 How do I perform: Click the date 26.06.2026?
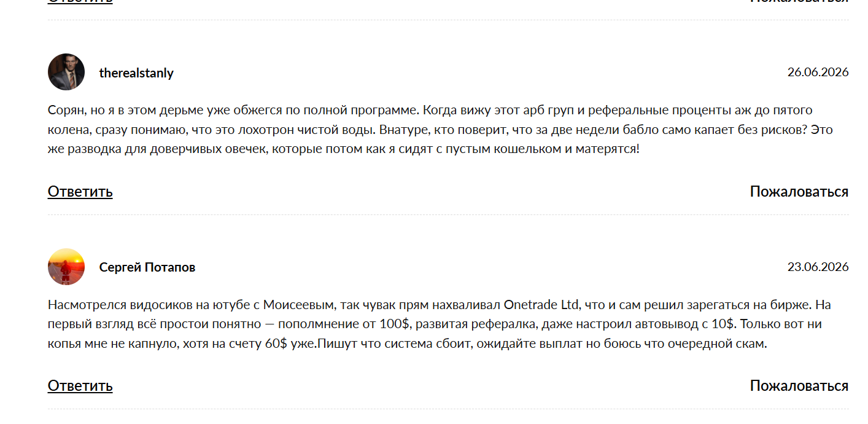click(818, 72)
